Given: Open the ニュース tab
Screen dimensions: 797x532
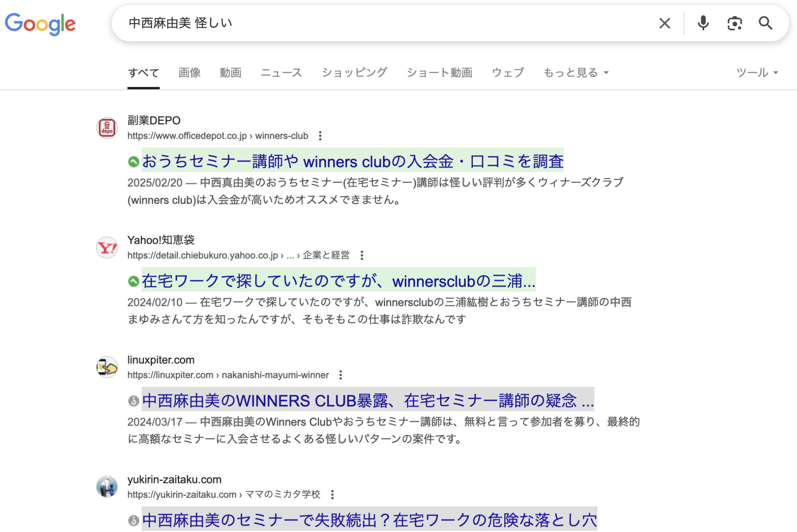Looking at the screenshot, I should (281, 73).
